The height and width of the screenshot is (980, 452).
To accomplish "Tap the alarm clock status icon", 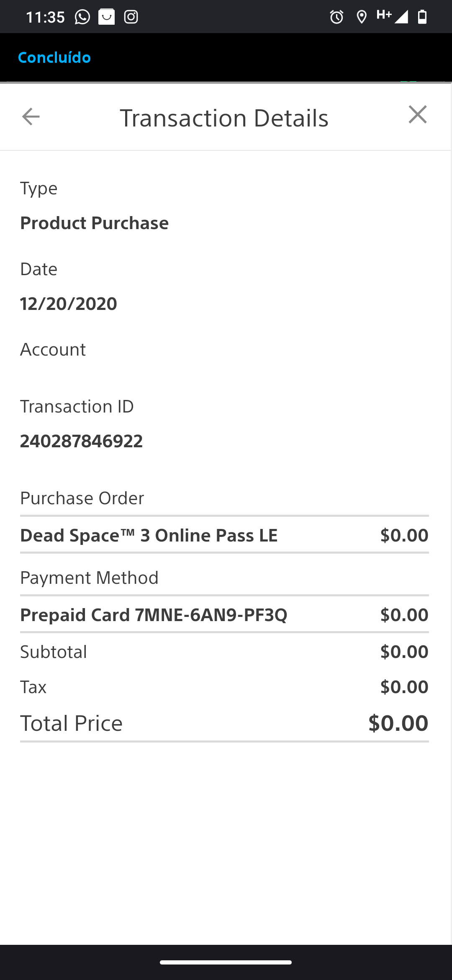I will (337, 17).
